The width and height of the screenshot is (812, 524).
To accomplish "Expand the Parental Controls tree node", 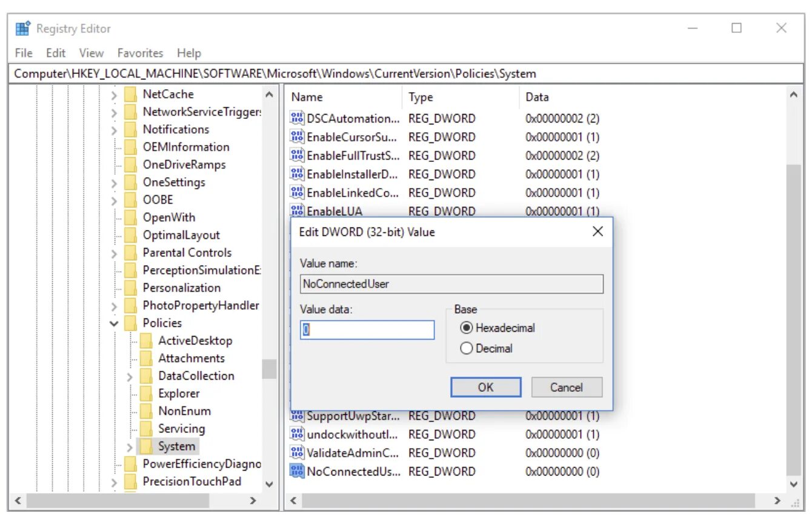I will [115, 253].
